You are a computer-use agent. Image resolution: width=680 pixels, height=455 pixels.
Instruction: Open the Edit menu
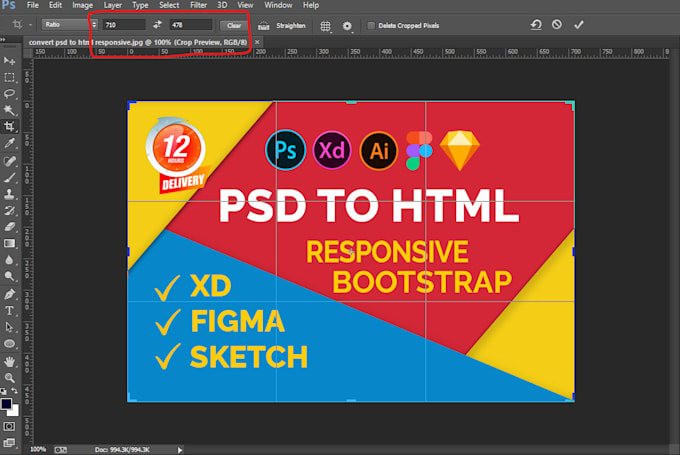[55, 5]
